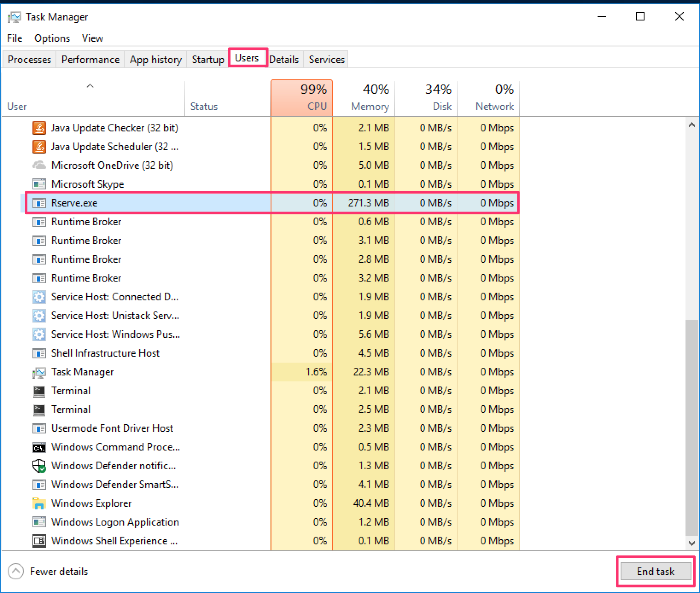Switch to the Details tab
Image resolution: width=700 pixels, height=593 pixels.
point(284,59)
